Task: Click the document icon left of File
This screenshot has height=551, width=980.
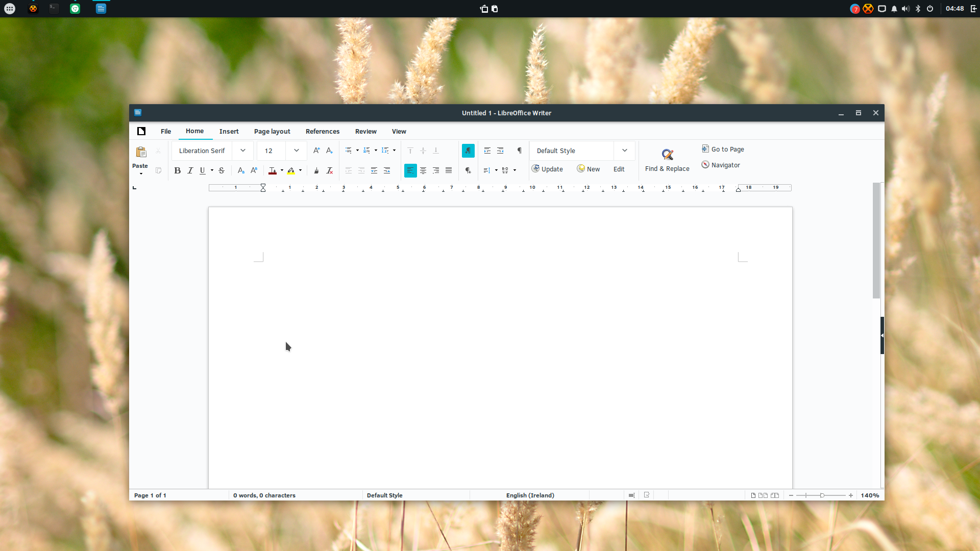Action: (141, 131)
